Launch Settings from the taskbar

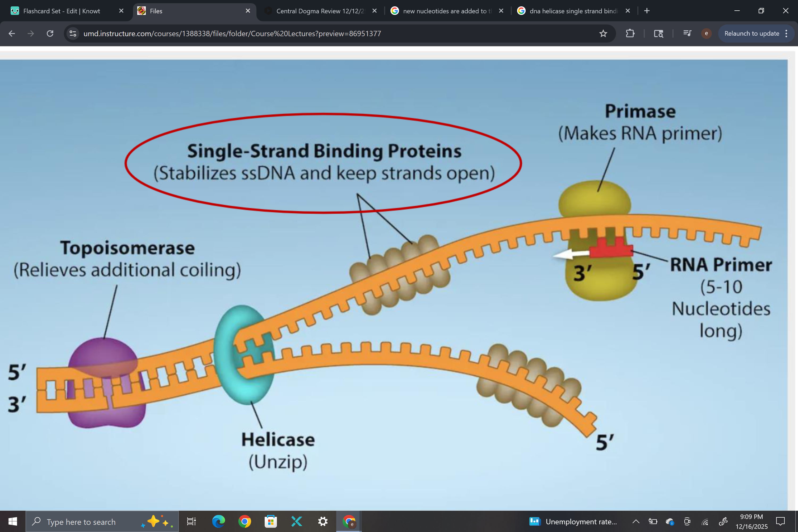(323, 521)
